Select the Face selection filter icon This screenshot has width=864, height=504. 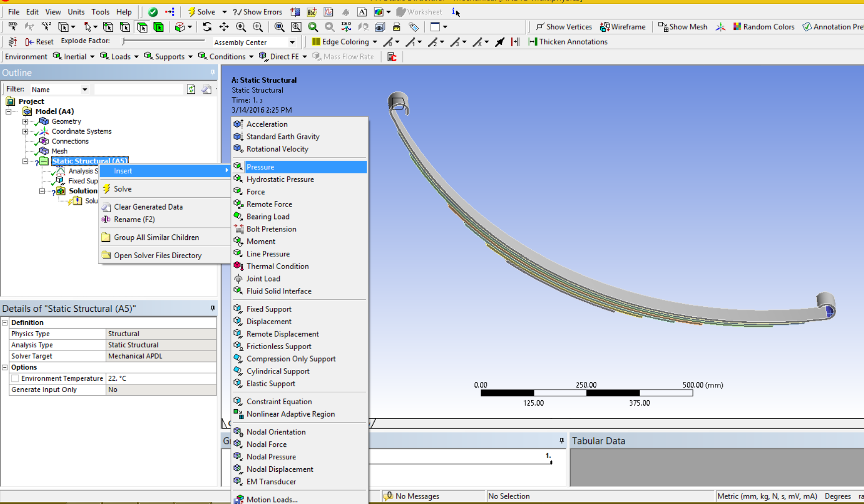point(142,27)
